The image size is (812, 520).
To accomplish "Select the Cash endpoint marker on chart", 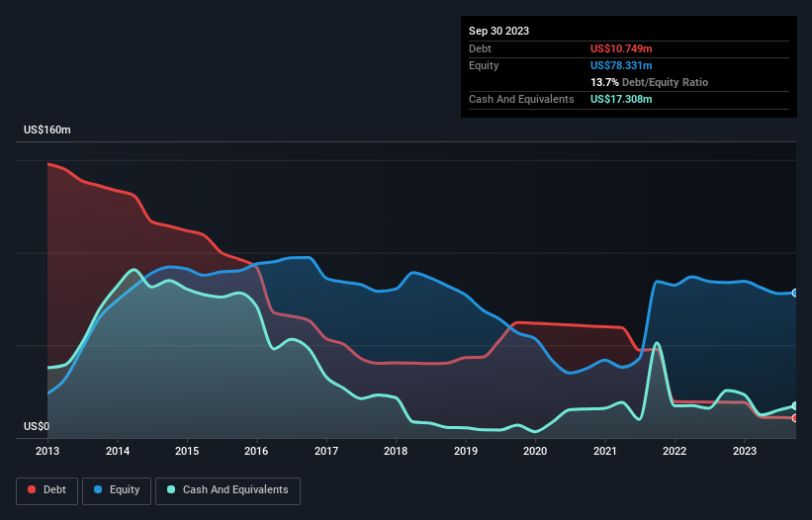I will (795, 405).
